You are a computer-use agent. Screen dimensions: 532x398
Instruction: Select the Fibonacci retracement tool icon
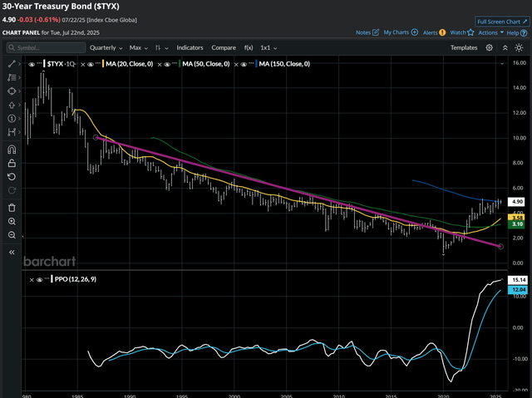coord(12,77)
